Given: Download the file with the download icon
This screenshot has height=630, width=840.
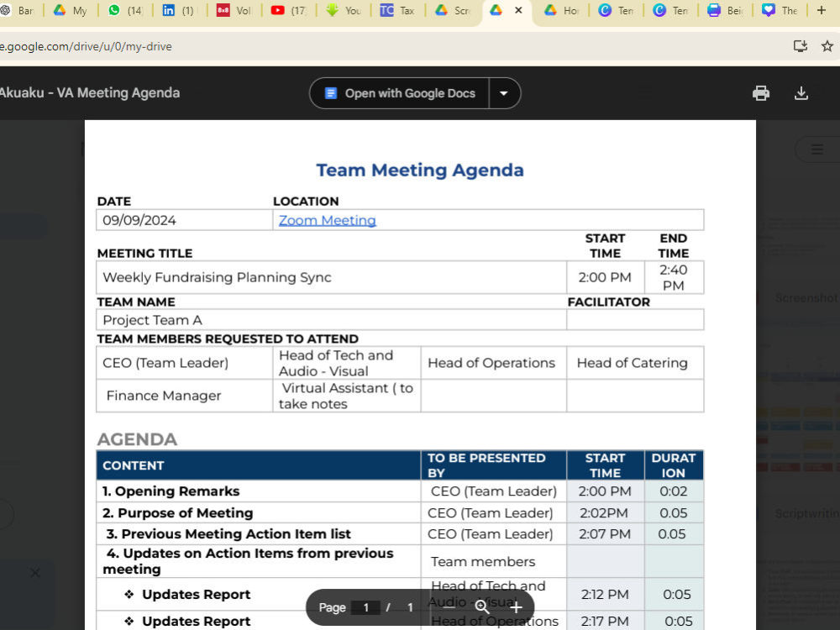Looking at the screenshot, I should point(801,93).
